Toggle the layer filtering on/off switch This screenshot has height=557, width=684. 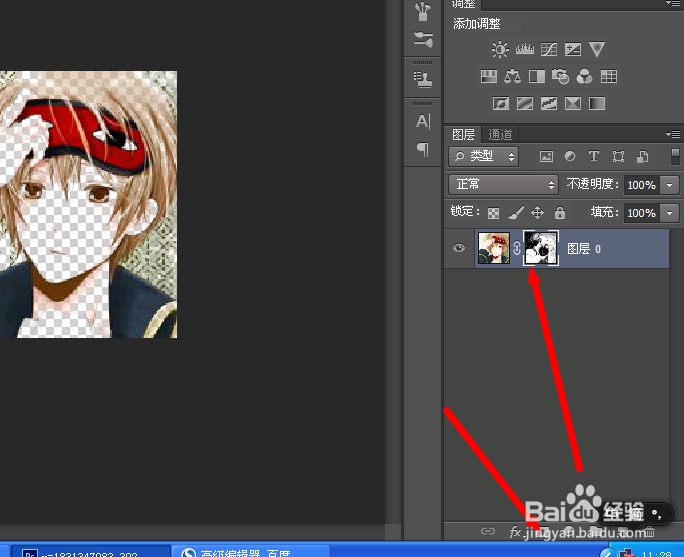click(675, 157)
